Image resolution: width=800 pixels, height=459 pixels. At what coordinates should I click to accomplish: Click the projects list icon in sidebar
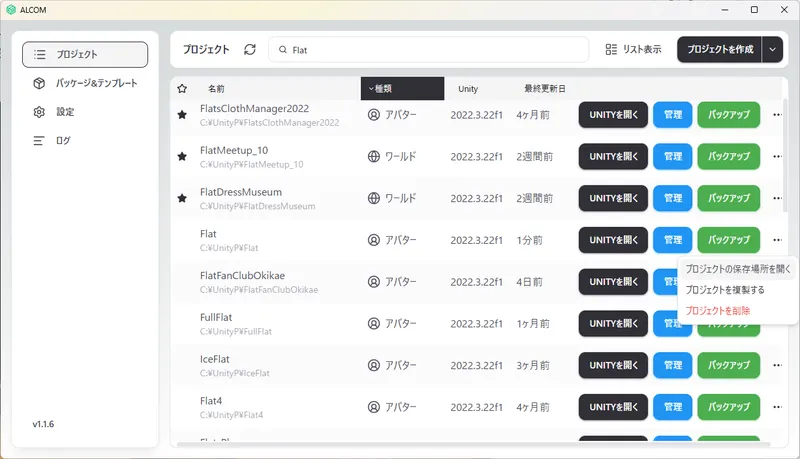pyautogui.click(x=39, y=55)
